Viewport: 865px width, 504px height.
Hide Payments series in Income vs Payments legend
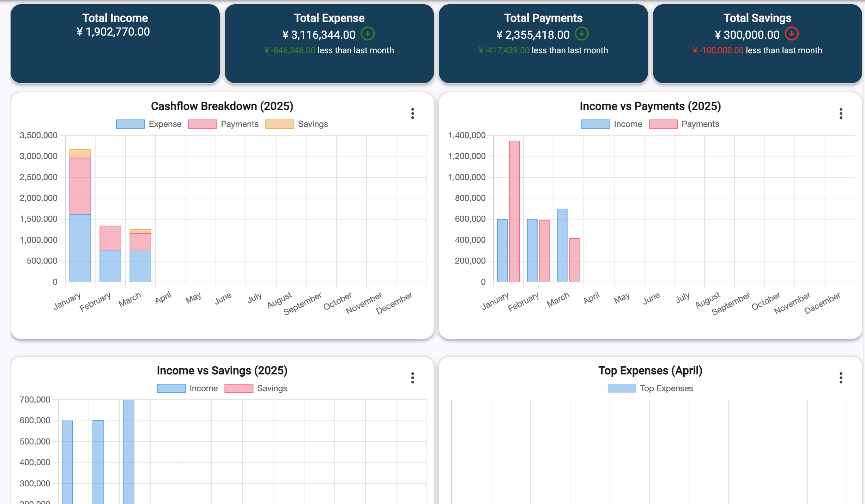[684, 124]
